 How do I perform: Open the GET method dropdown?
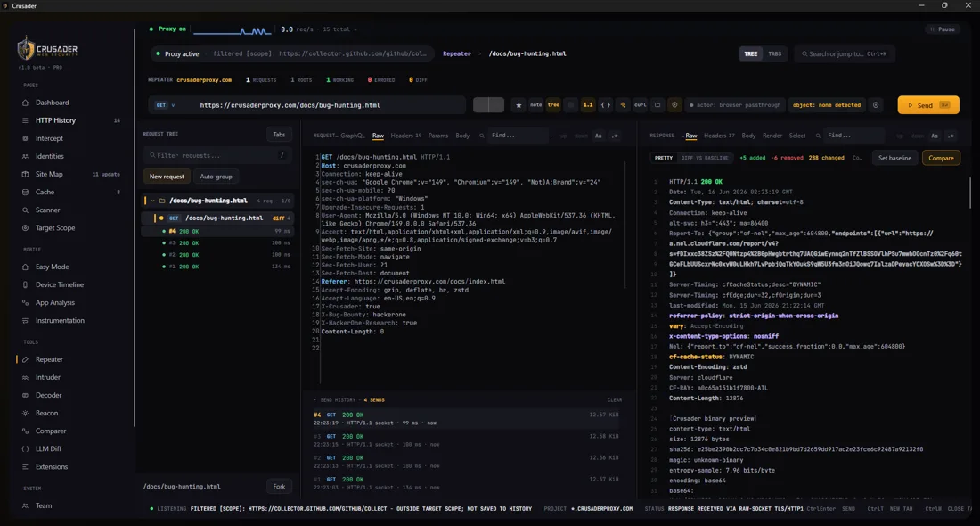pyautogui.click(x=166, y=105)
